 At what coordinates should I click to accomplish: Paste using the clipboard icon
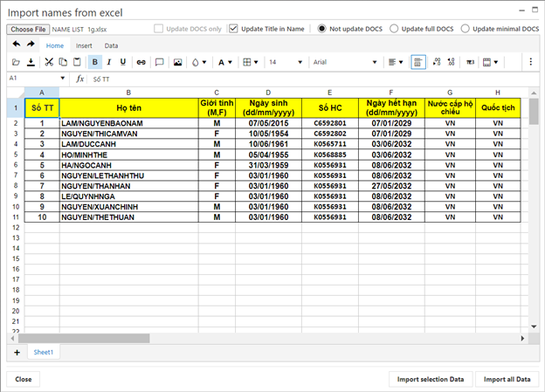[77, 62]
